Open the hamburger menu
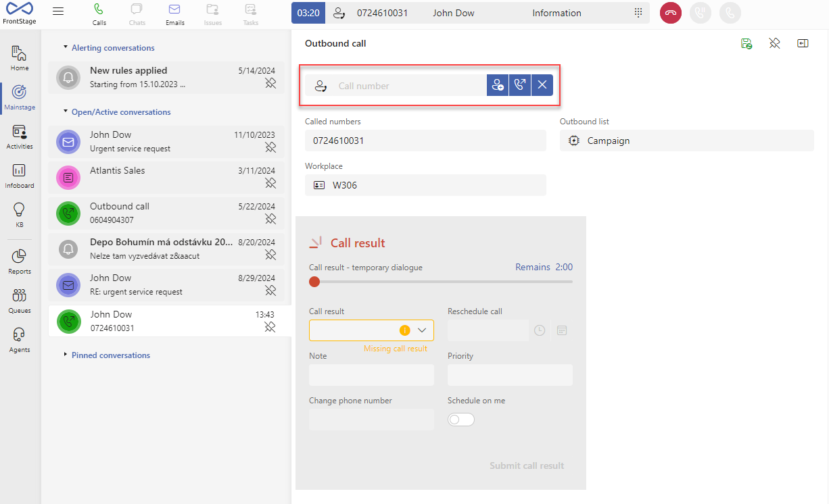 [58, 11]
